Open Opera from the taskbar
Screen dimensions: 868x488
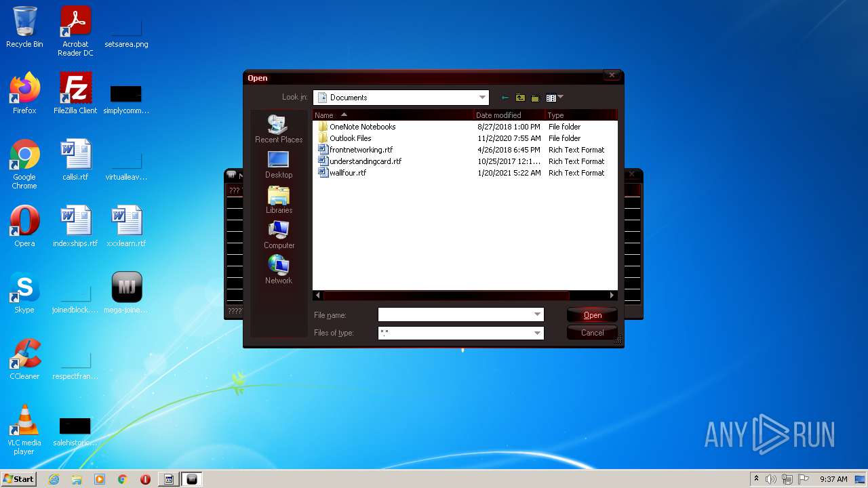145,479
